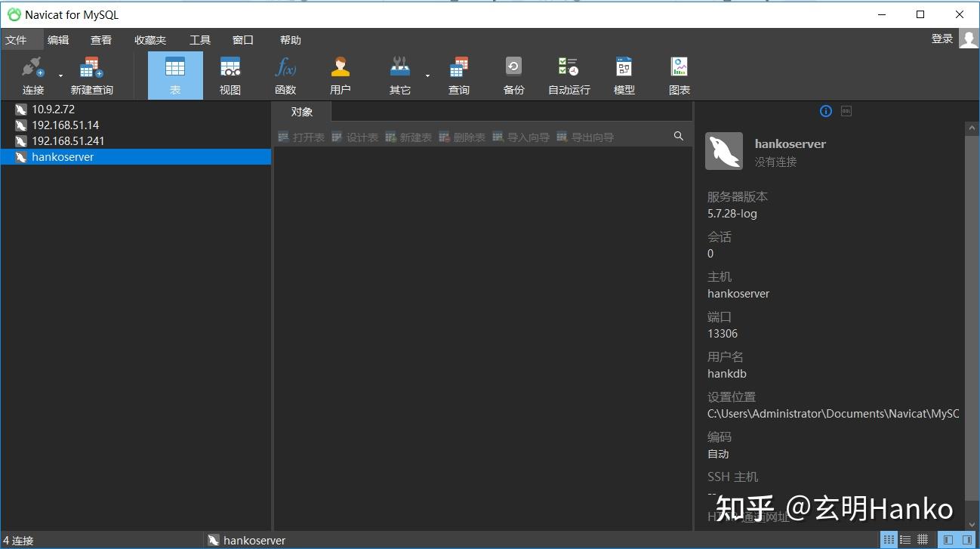The height and width of the screenshot is (549, 980).
Task: Click the 登录 link at top right
Action: [x=941, y=38]
